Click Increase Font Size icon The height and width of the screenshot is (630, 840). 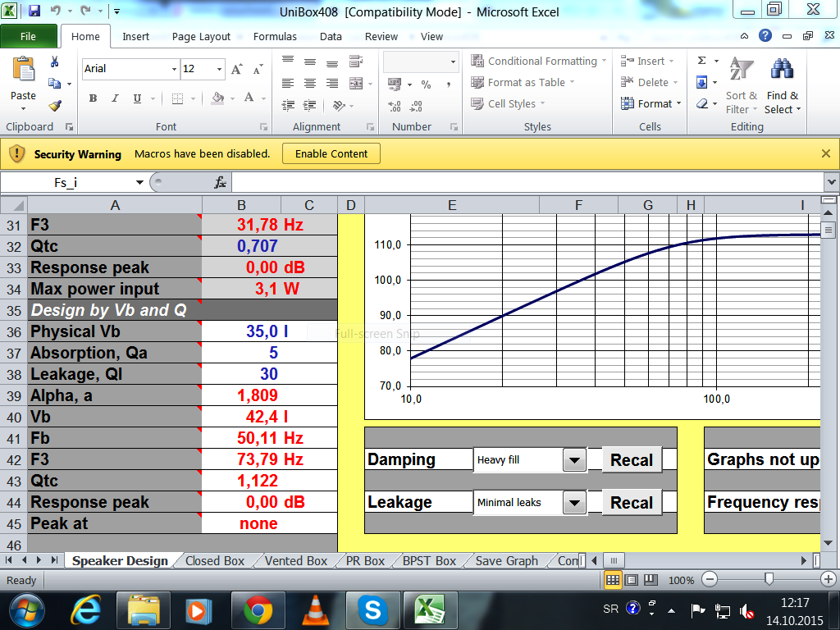point(237,69)
